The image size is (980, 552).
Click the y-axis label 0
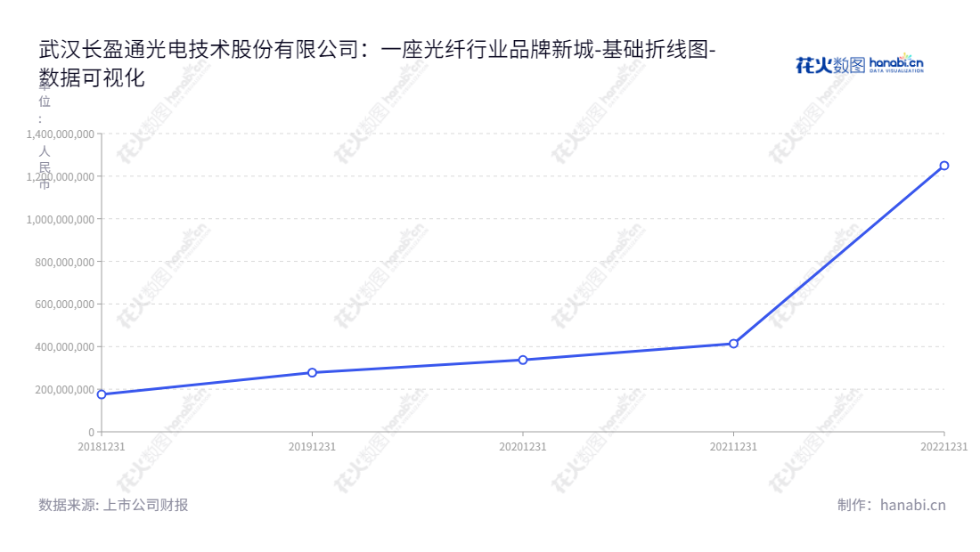tap(91, 432)
